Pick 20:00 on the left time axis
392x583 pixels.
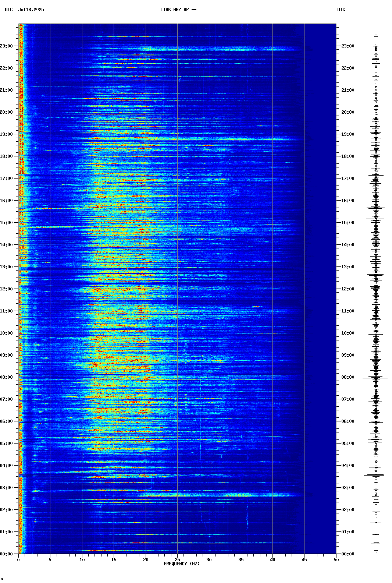click(x=6, y=112)
